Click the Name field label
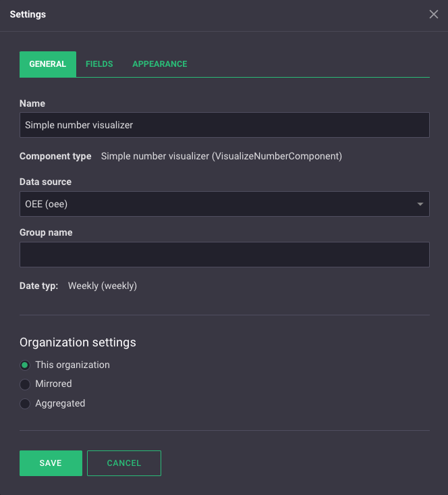448x495 pixels. 32,104
